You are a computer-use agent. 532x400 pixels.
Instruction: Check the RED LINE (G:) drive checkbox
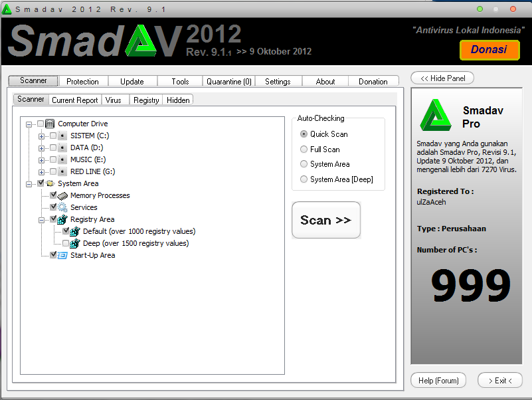click(53, 171)
